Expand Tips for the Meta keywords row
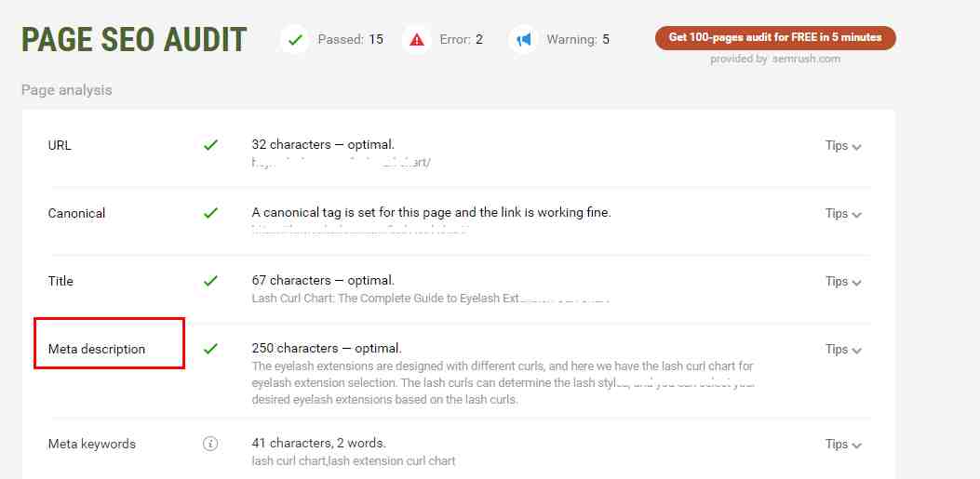Screen dimensions: 980x479 pos(843,445)
